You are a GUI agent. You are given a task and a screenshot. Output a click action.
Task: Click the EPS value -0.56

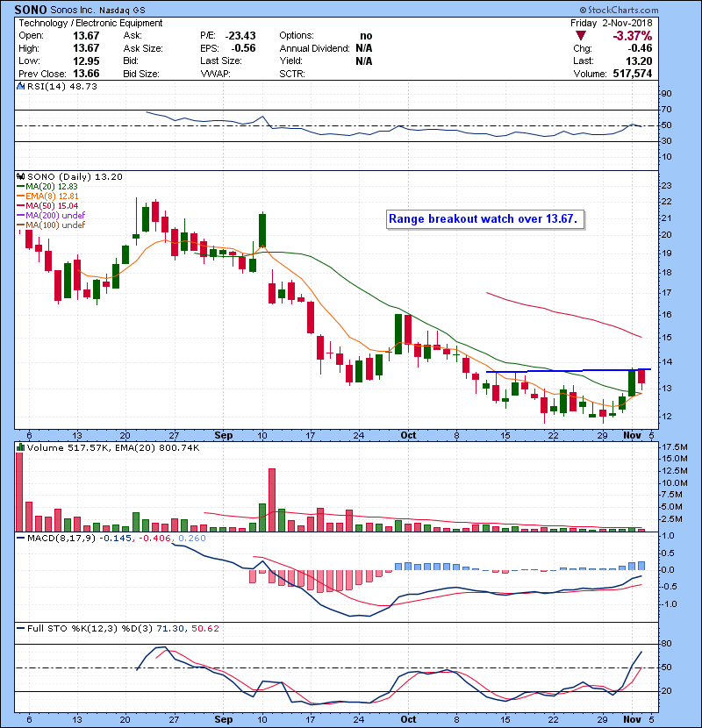(x=243, y=48)
